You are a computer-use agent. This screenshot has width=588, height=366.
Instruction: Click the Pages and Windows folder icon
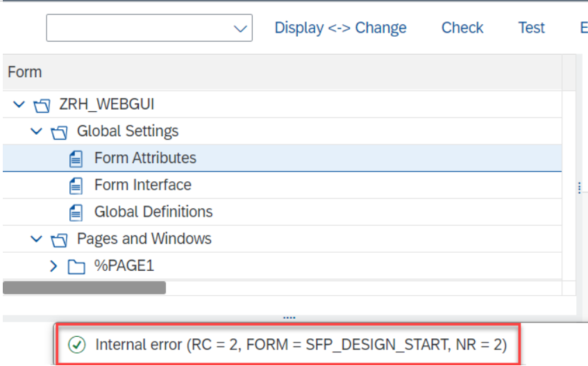click(59, 240)
